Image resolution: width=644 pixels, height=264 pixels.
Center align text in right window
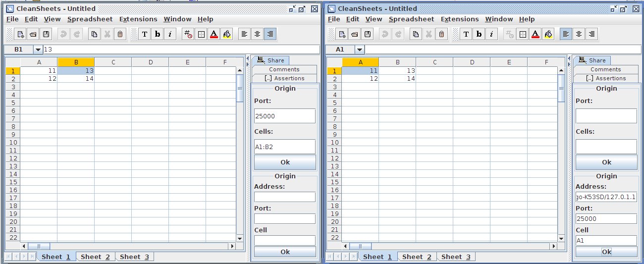(579, 34)
